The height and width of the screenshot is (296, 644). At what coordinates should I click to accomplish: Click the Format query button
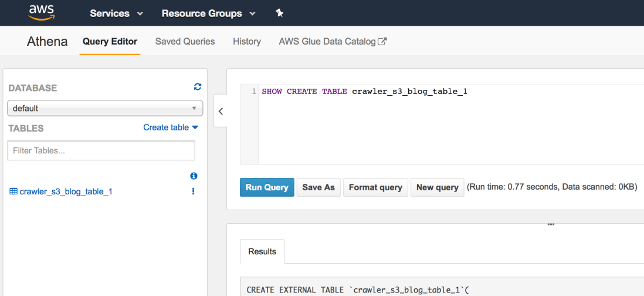point(375,187)
